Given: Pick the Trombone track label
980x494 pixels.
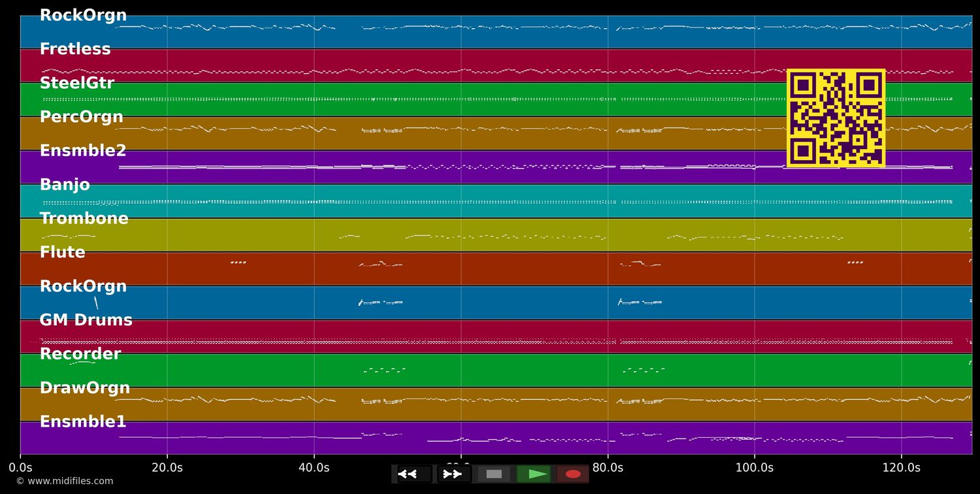Looking at the screenshot, I should 84,219.
